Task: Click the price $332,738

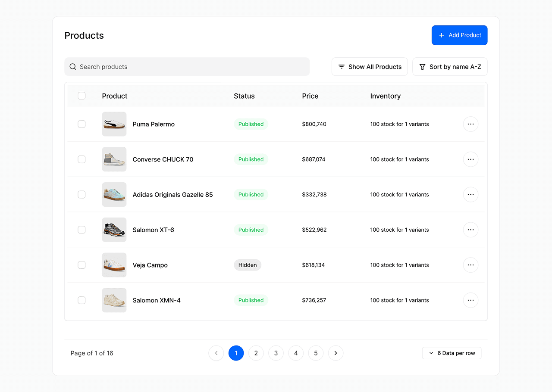Action: click(x=314, y=195)
